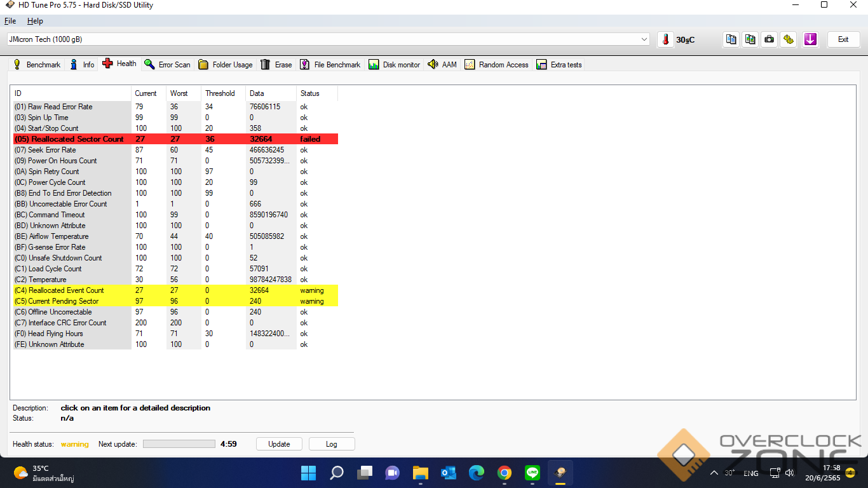868x488 pixels.
Task: Launch Microsoft Edge from the taskbar
Action: click(x=476, y=473)
